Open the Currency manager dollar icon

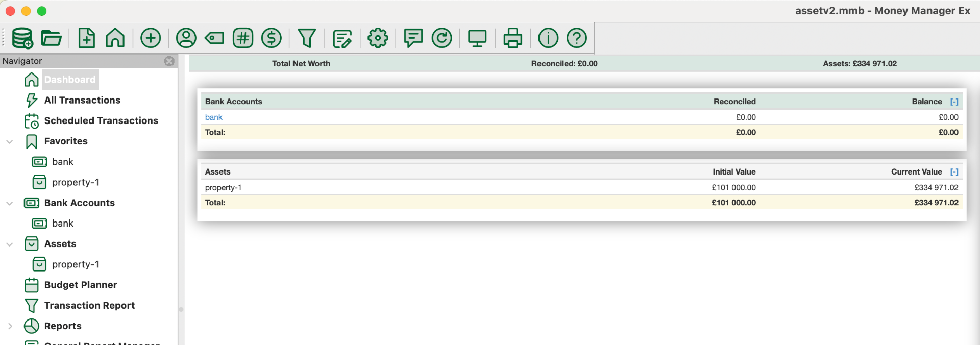point(272,38)
